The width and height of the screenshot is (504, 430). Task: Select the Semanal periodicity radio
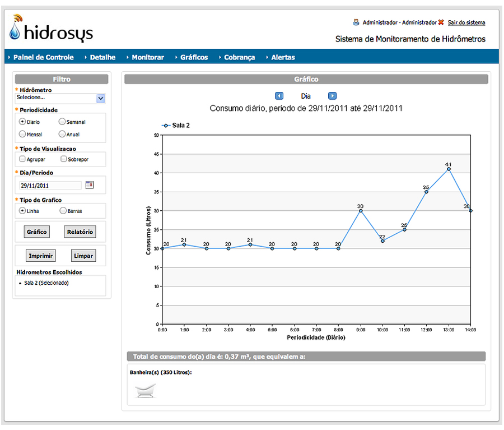(62, 122)
